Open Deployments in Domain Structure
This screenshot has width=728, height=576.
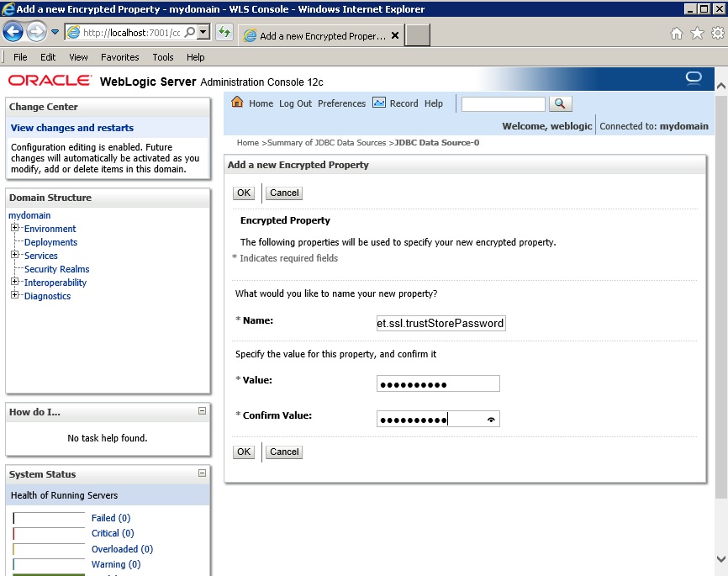pos(50,242)
